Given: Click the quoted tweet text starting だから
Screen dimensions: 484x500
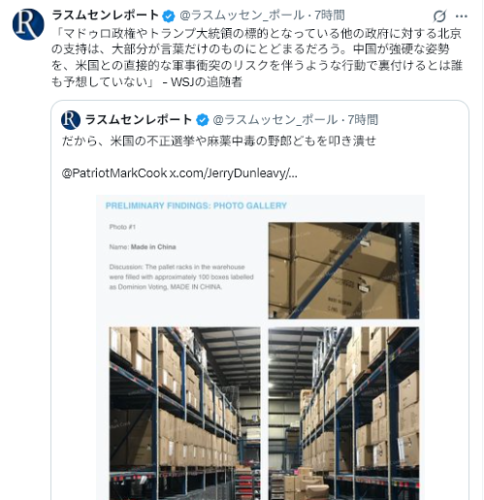Looking at the screenshot, I should point(219,141).
